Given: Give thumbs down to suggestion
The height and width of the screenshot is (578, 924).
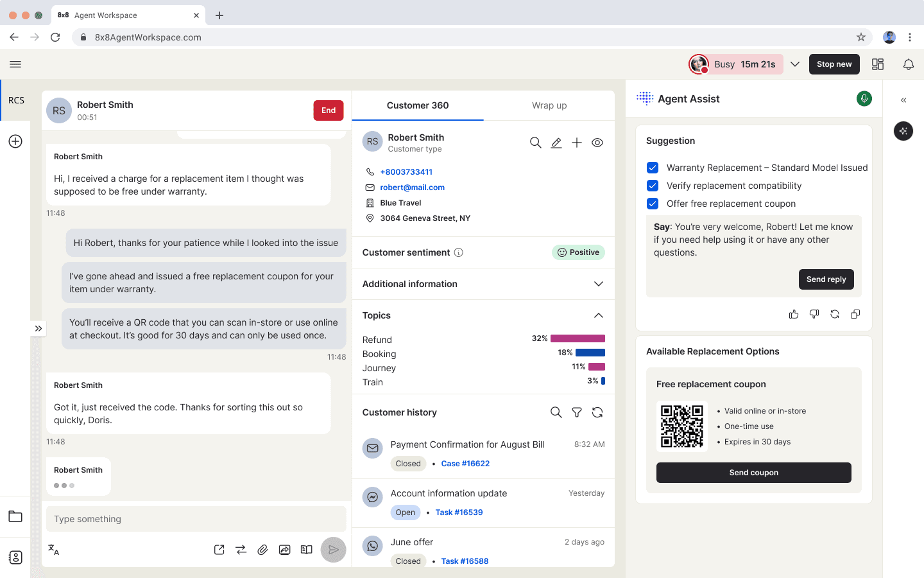Looking at the screenshot, I should (x=814, y=314).
